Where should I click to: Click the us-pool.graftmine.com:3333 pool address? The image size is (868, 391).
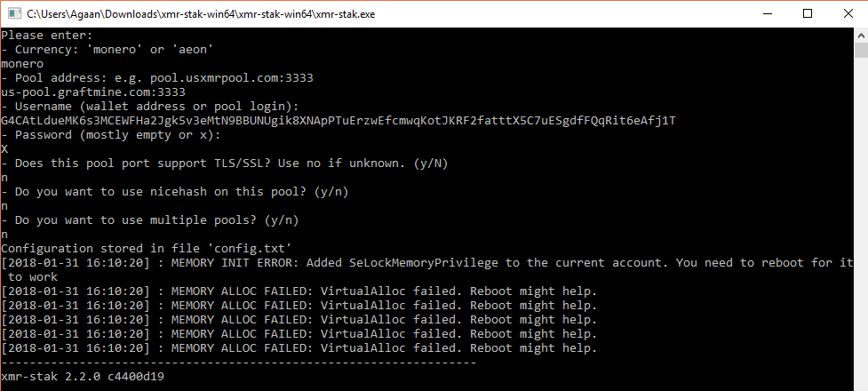pyautogui.click(x=93, y=92)
